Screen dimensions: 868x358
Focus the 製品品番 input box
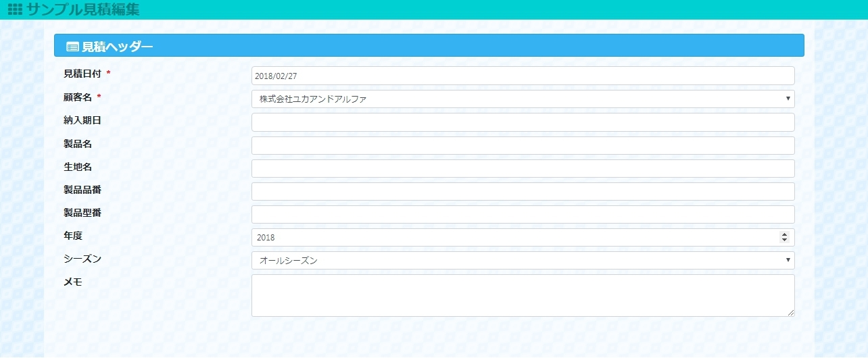[522, 192]
